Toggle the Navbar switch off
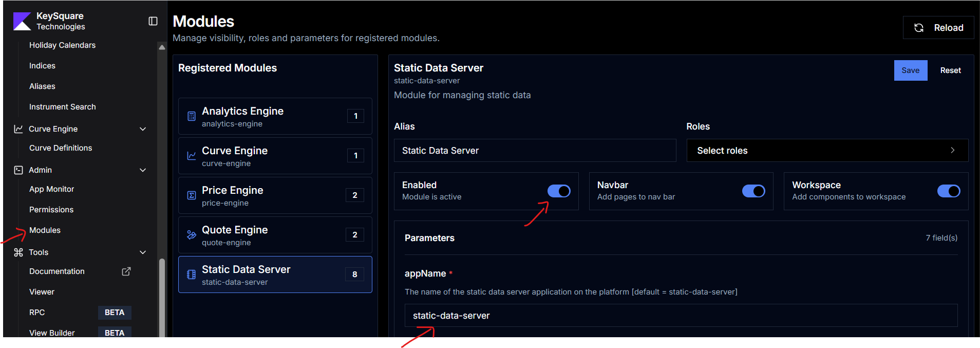This screenshot has width=980, height=348. 753,191
